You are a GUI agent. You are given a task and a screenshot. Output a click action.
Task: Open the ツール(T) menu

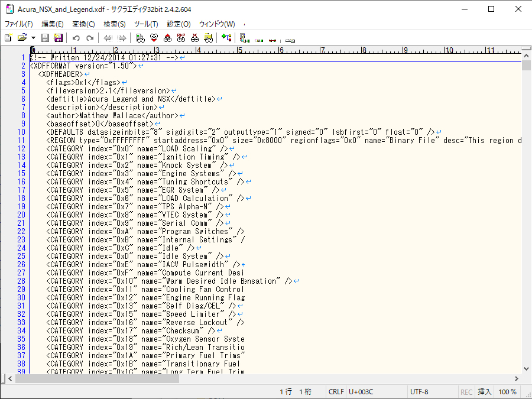pyautogui.click(x=146, y=24)
